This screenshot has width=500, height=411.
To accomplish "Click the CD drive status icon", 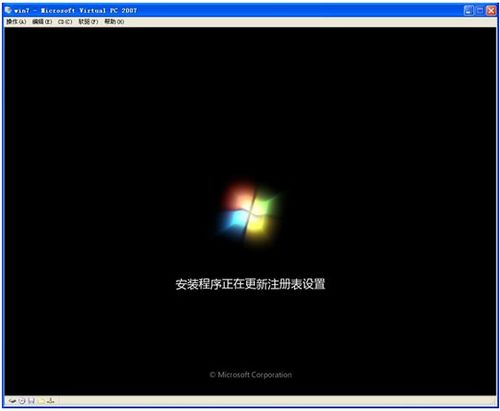I will click(22, 401).
